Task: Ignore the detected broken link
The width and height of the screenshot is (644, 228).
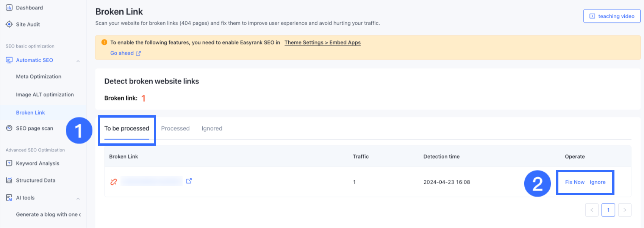Action: coord(597,182)
